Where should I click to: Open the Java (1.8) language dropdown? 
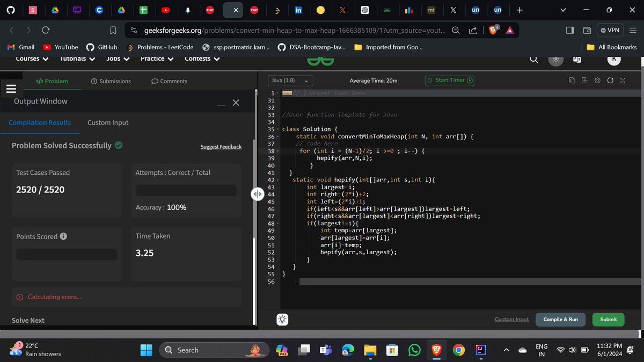[290, 80]
